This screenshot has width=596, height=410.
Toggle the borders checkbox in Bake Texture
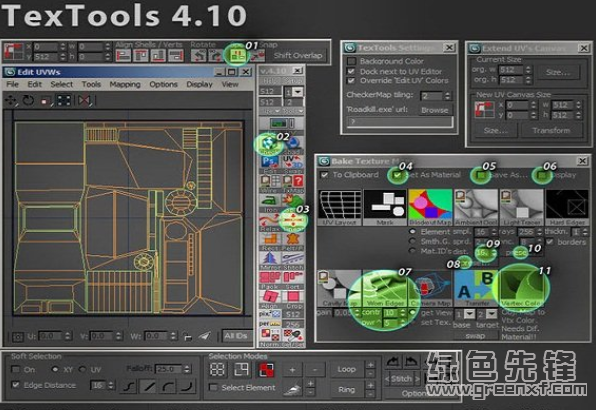click(550, 242)
